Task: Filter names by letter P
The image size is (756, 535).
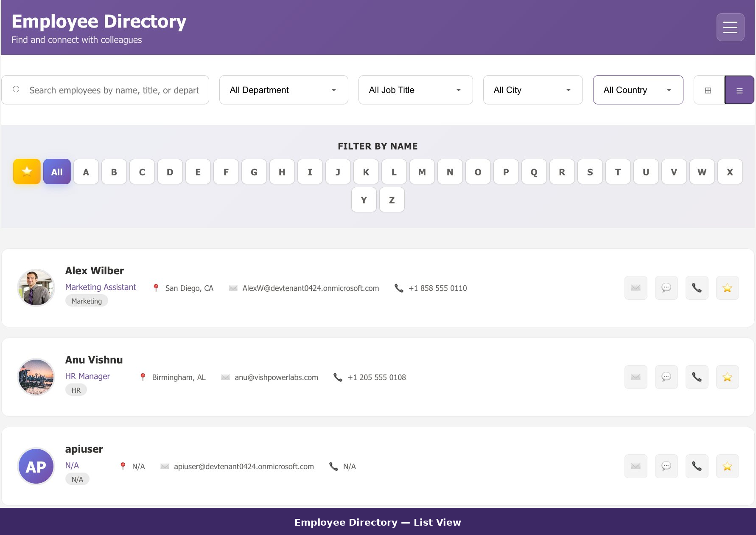Action: tap(506, 172)
